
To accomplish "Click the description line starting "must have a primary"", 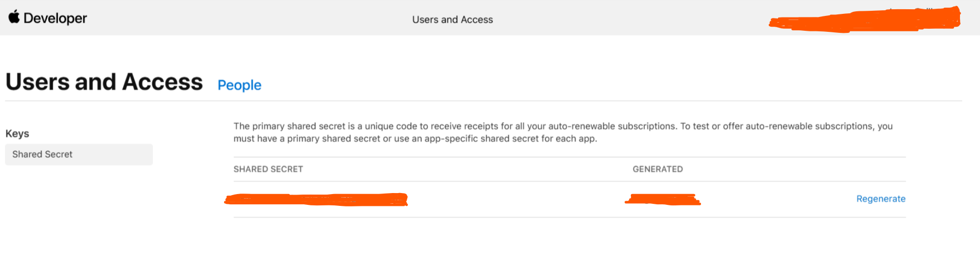I will pos(415,139).
